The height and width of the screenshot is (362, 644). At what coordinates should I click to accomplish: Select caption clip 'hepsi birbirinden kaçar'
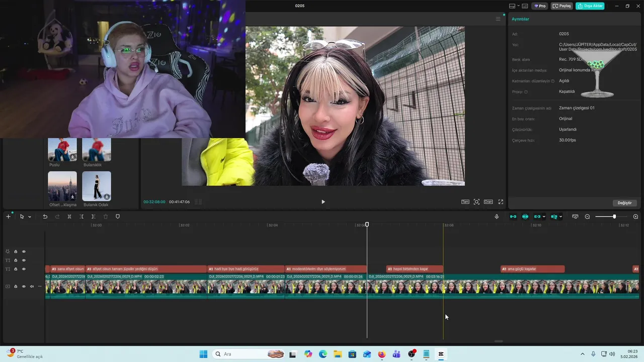pyautogui.click(x=415, y=269)
